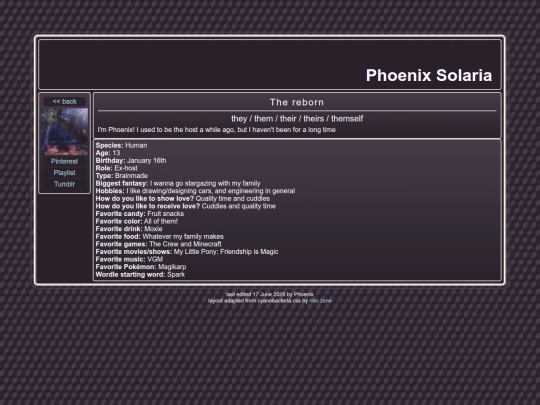The width and height of the screenshot is (540, 405).
Task: Click the 'Birthday: January 16th' line
Action: click(x=131, y=160)
